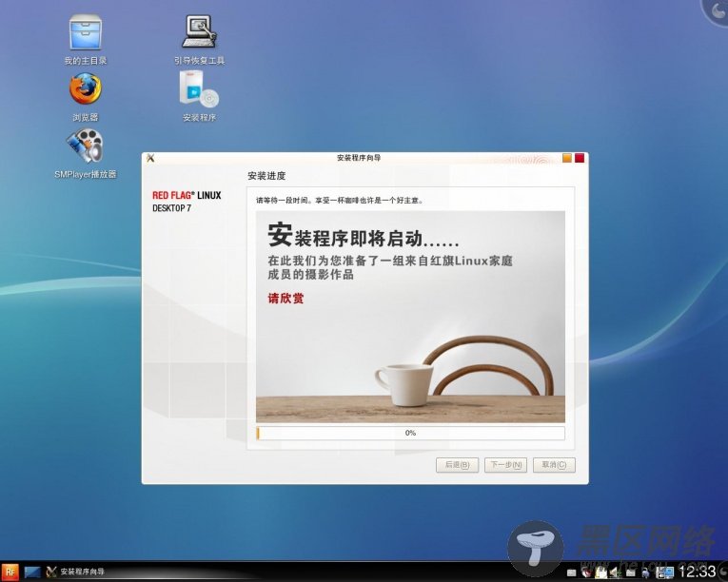The image size is (728, 582).
Task: Click the 取消(C) cancel button
Action: click(x=554, y=465)
